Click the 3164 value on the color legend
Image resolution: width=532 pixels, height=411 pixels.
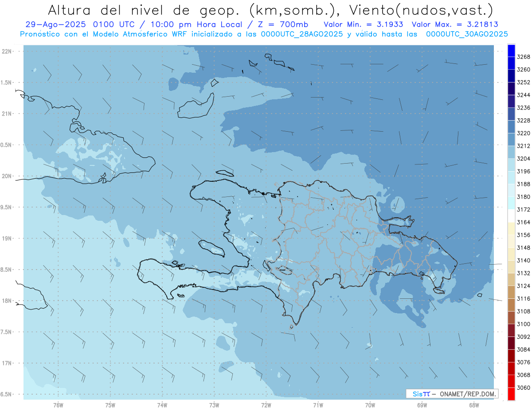click(524, 222)
